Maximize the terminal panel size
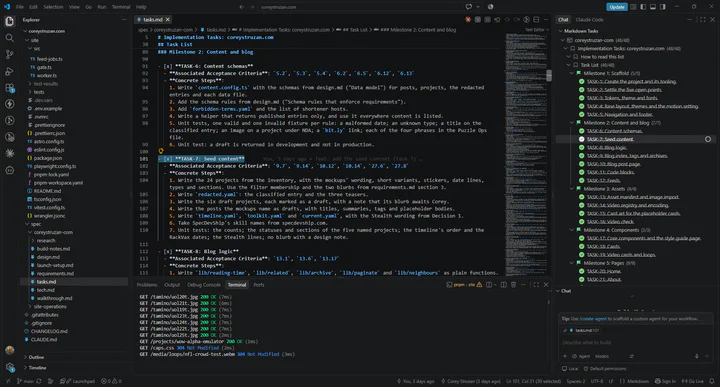The height and width of the screenshot is (387, 720). (x=536, y=285)
